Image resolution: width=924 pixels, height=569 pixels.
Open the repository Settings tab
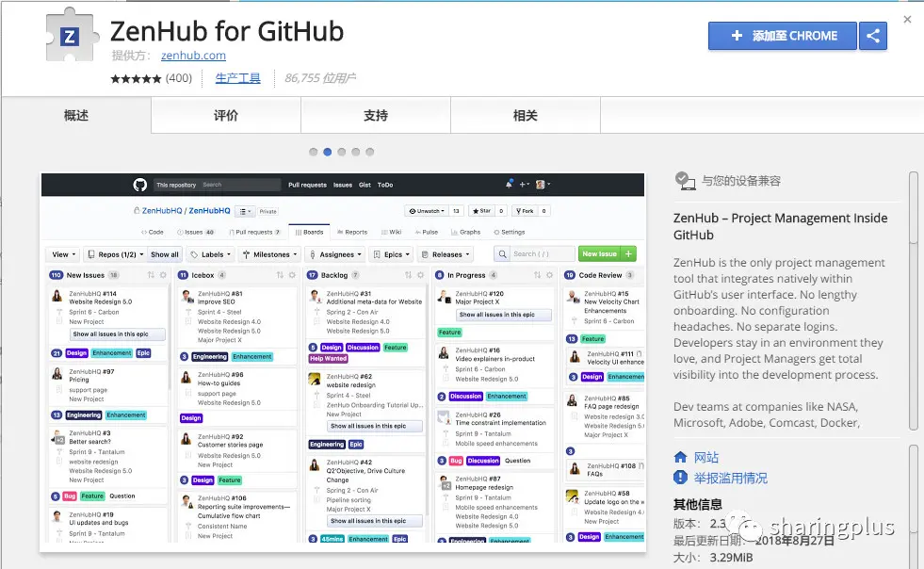[x=510, y=233]
